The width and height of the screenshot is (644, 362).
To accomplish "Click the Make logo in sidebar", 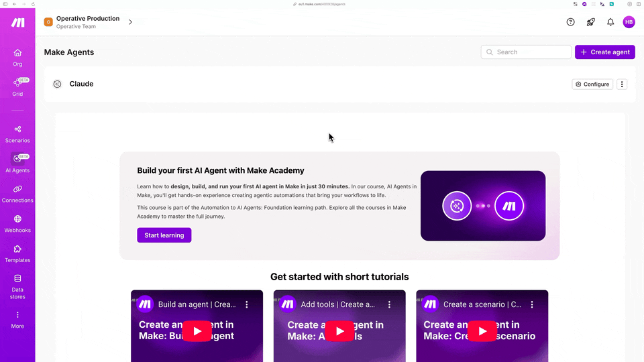I will [x=17, y=23].
